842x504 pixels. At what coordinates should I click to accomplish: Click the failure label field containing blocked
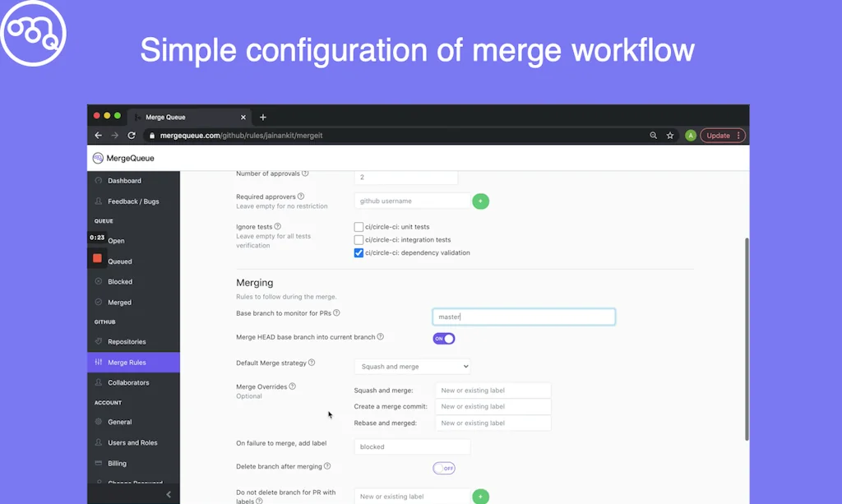413,446
